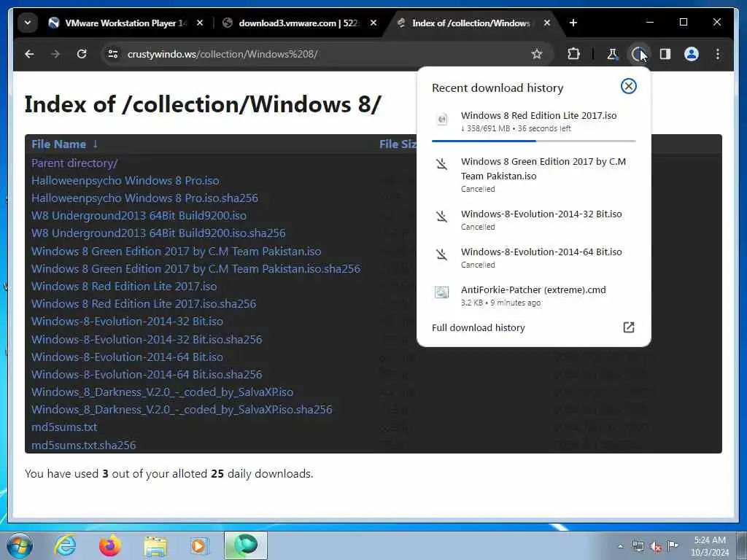Image resolution: width=747 pixels, height=560 pixels.
Task: Open Windows 8 Green Edition iso.sha256 link
Action: [x=196, y=268]
